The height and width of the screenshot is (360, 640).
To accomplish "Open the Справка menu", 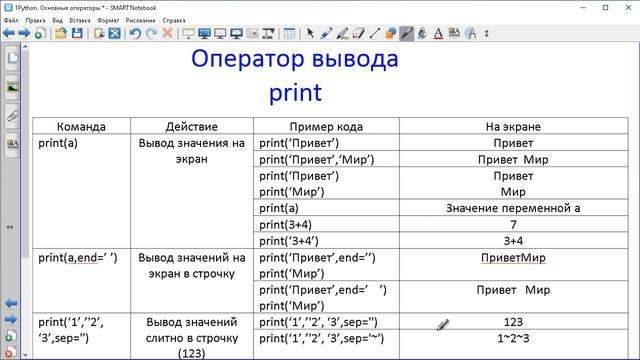I will pos(174,20).
